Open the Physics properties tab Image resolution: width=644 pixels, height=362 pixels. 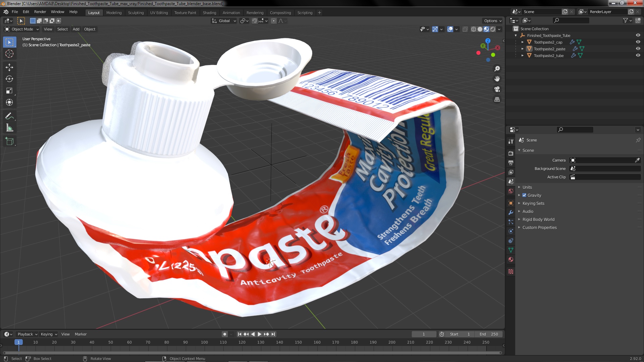(x=511, y=231)
